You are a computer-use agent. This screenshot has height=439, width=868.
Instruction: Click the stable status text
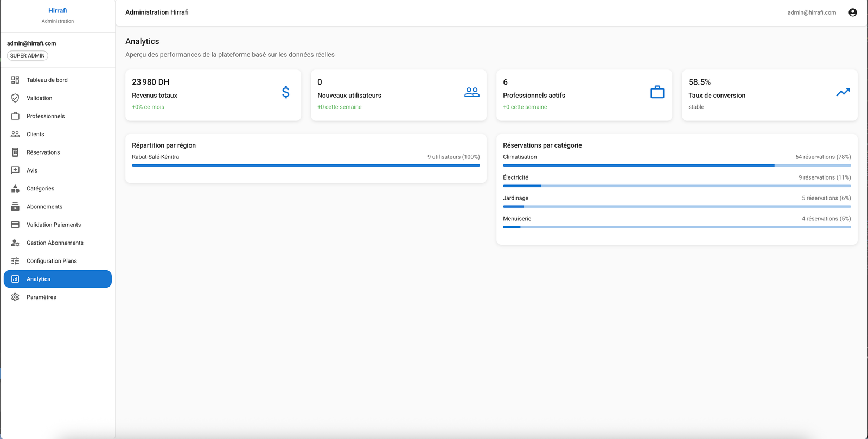point(696,107)
